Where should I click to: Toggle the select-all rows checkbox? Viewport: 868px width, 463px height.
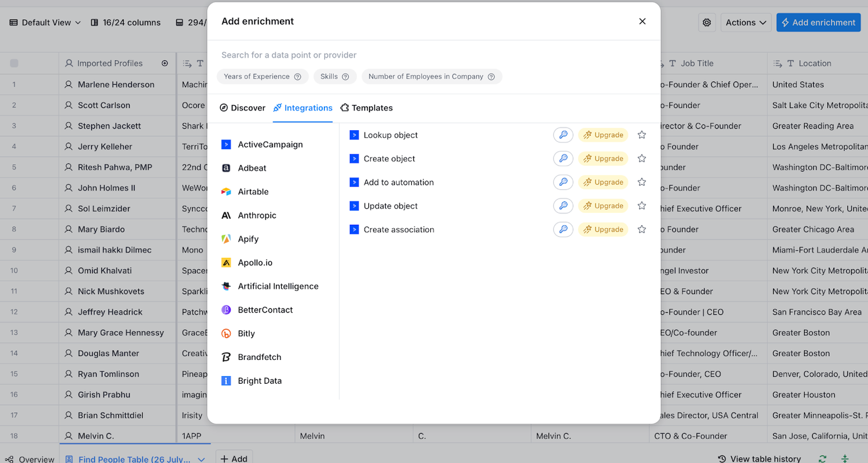coord(14,64)
